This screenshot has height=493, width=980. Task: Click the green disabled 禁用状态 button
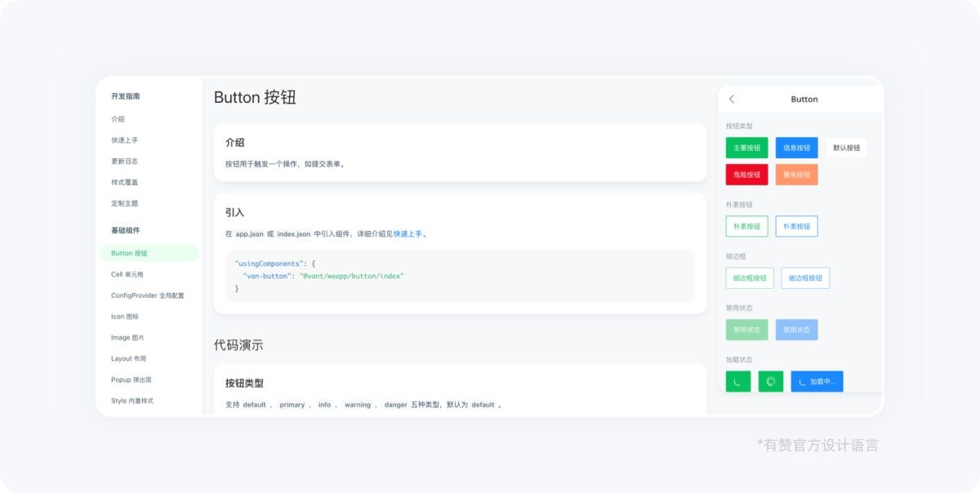point(746,330)
